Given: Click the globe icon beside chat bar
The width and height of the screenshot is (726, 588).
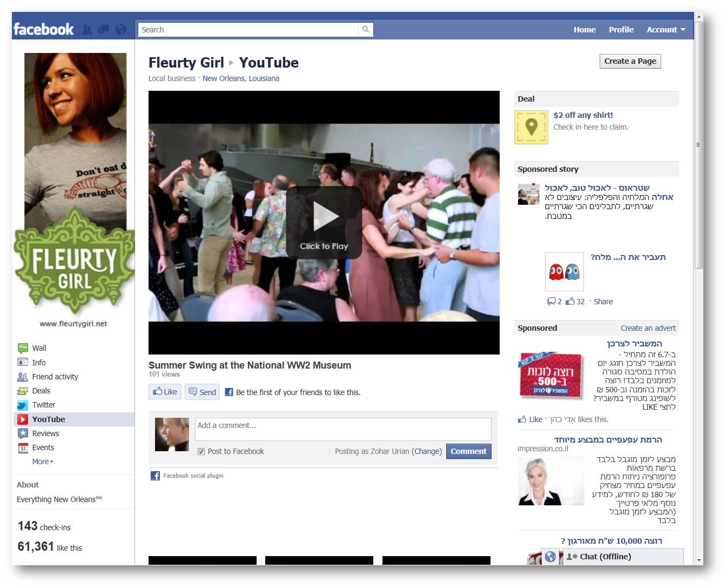Looking at the screenshot, I should pyautogui.click(x=550, y=557).
